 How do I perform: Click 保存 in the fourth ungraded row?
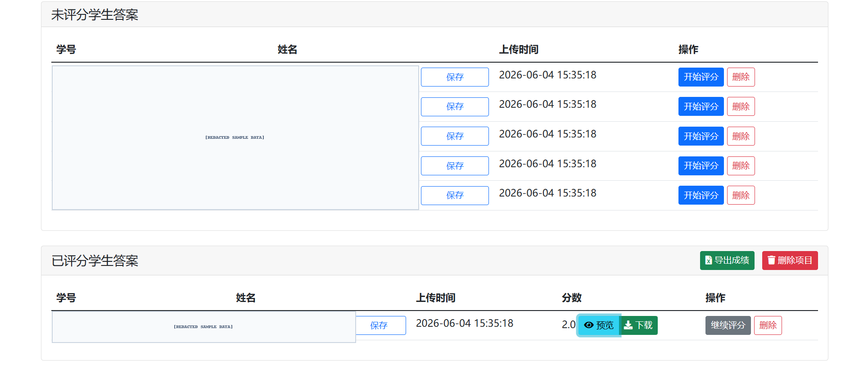point(455,166)
